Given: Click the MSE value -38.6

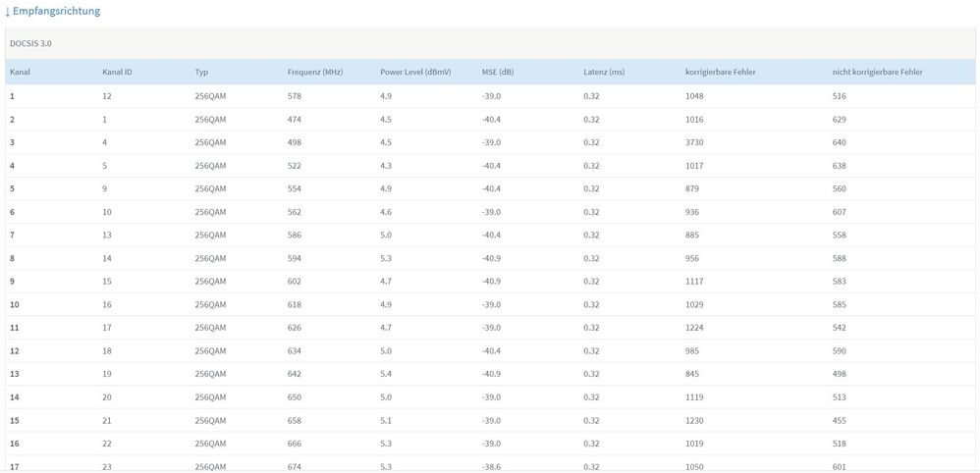Looking at the screenshot, I should pyautogui.click(x=492, y=466).
